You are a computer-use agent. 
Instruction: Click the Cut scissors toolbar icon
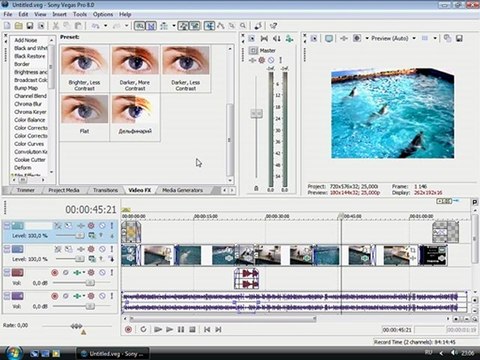[x=56, y=26]
